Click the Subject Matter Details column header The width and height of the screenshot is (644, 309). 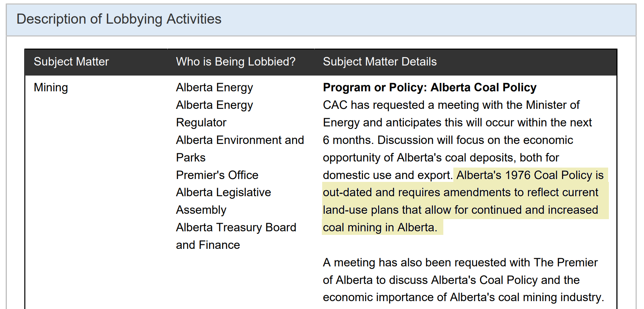click(380, 62)
